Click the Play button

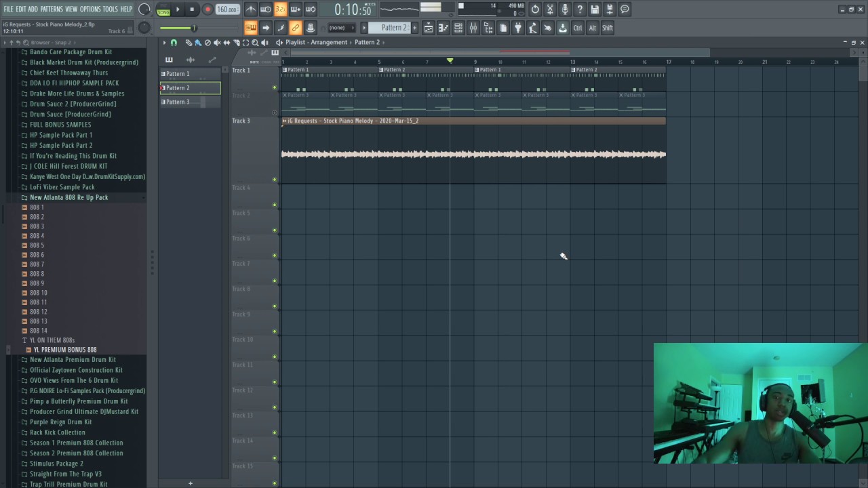pos(178,9)
